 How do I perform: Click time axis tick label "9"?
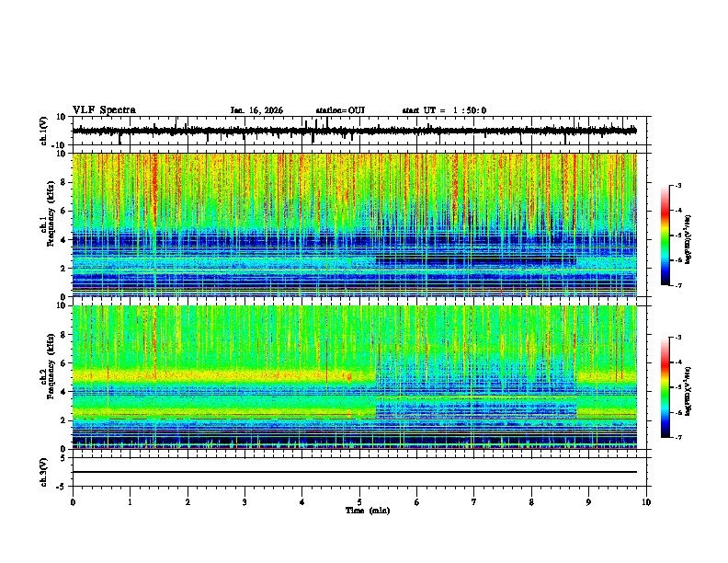pyautogui.click(x=588, y=502)
